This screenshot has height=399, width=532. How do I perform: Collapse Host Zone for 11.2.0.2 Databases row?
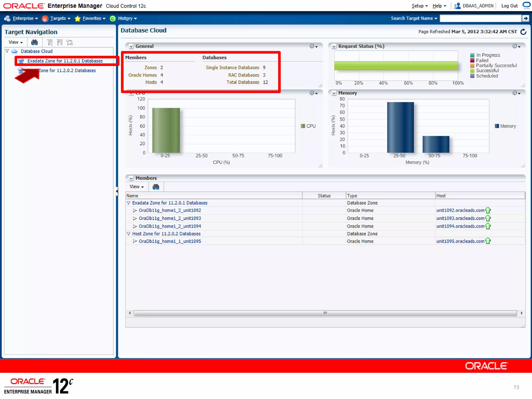pos(128,234)
